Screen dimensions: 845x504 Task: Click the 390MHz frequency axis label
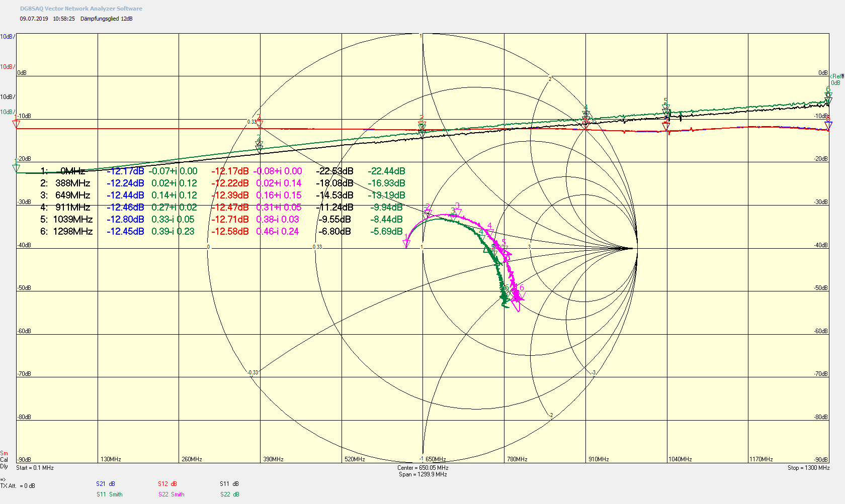[x=273, y=459]
